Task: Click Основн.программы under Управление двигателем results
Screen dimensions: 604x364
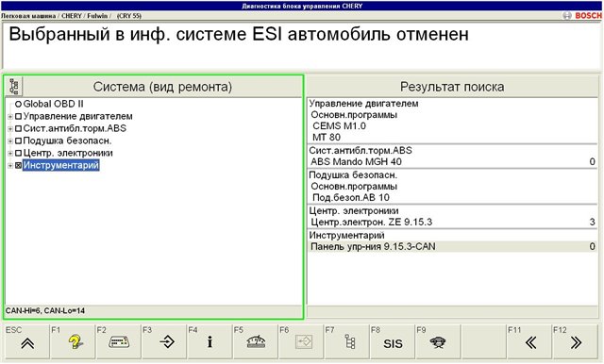Action: click(354, 115)
